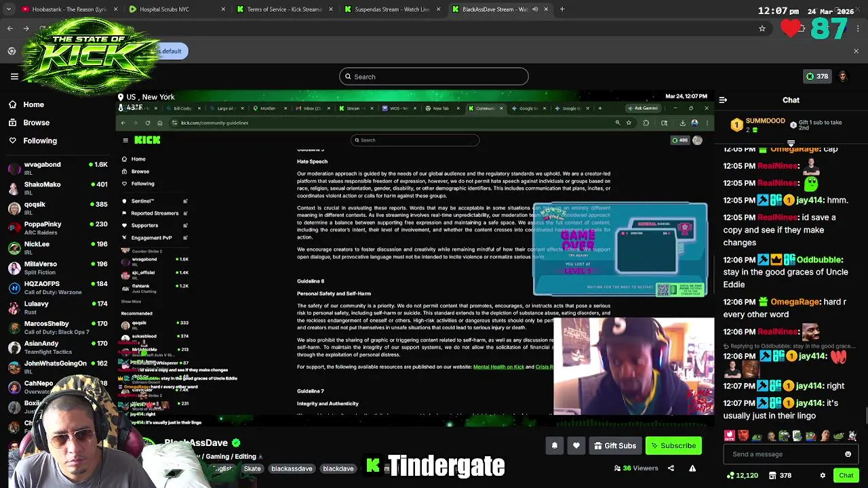Close the Suspendas Stream tab
Image resolution: width=868 pixels, height=488 pixels.
[438, 9]
